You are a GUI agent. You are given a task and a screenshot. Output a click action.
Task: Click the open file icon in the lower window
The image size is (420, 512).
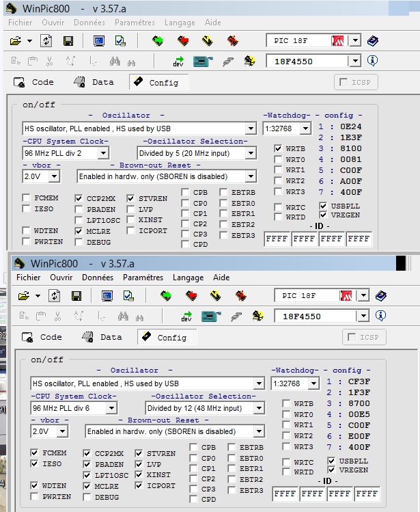point(24,296)
